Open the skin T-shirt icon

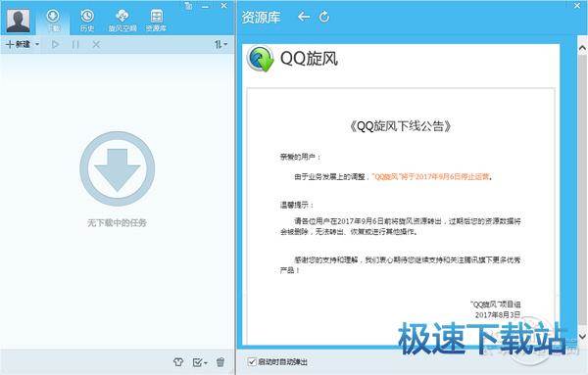tap(178, 362)
